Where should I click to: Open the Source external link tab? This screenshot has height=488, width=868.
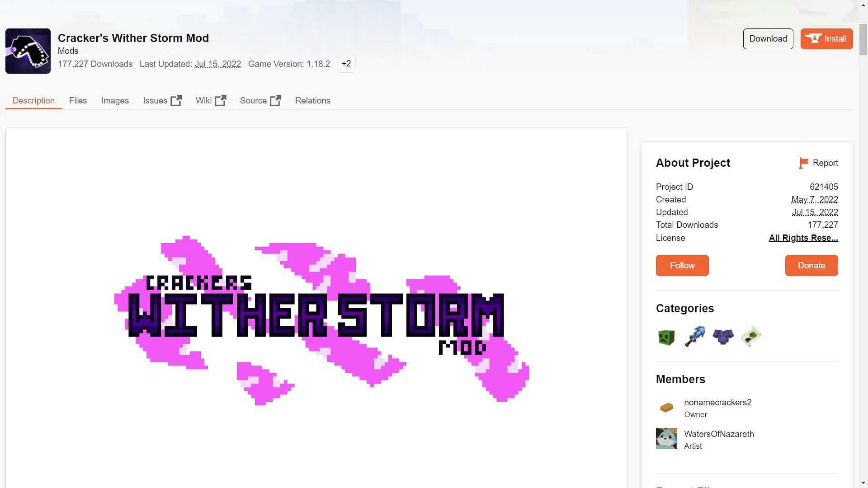coord(260,100)
